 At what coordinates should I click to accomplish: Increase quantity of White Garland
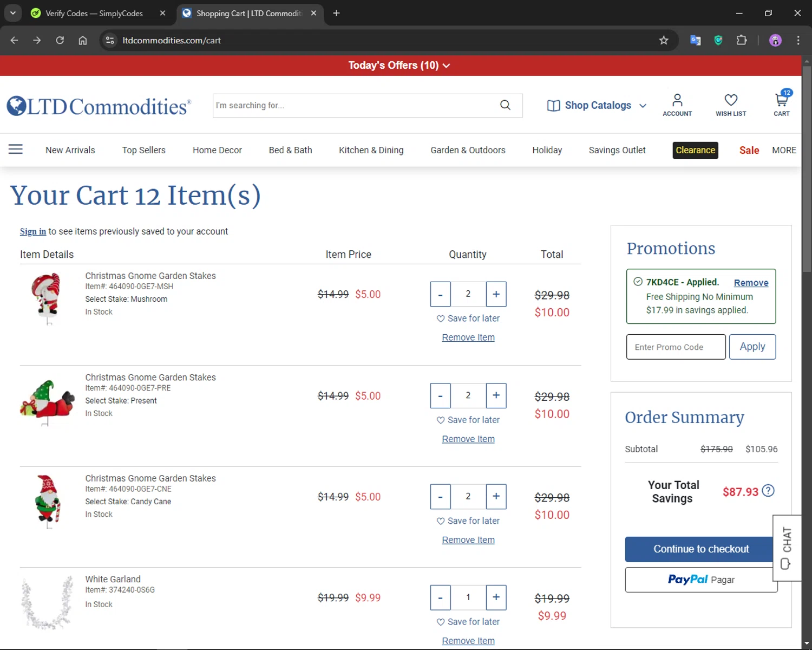tap(496, 597)
